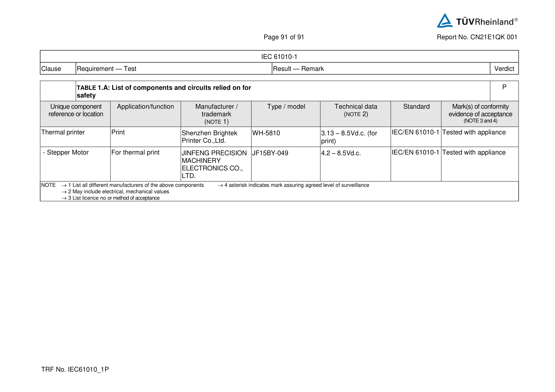This screenshot has width=555, height=392.
Task: Select the 'Page 91 of 91' text
Action: [x=284, y=37]
